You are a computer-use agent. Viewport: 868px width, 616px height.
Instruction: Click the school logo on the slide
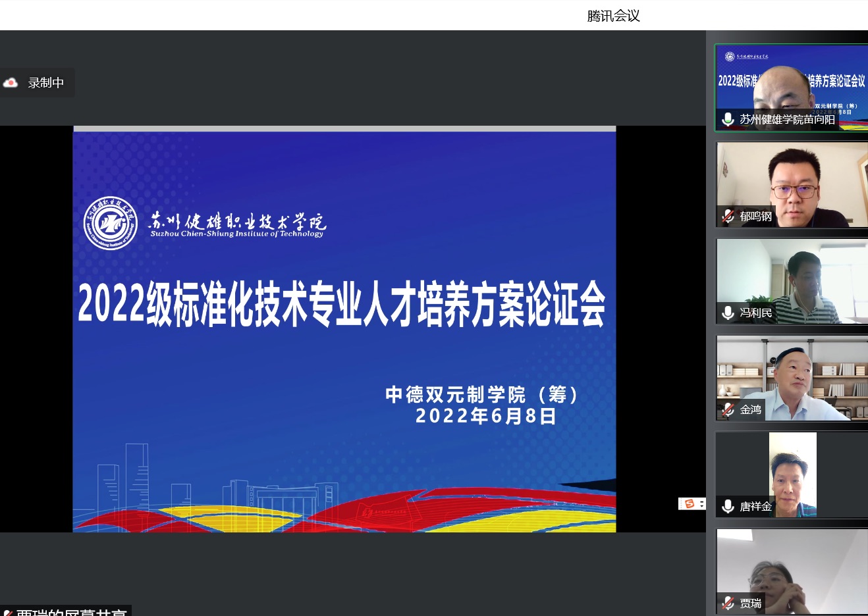111,223
